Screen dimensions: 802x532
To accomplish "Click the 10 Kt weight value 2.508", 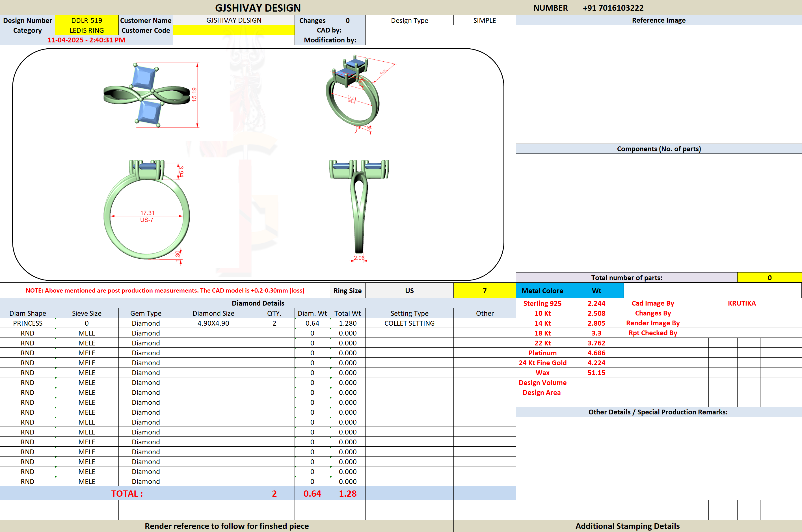I will click(x=596, y=313).
